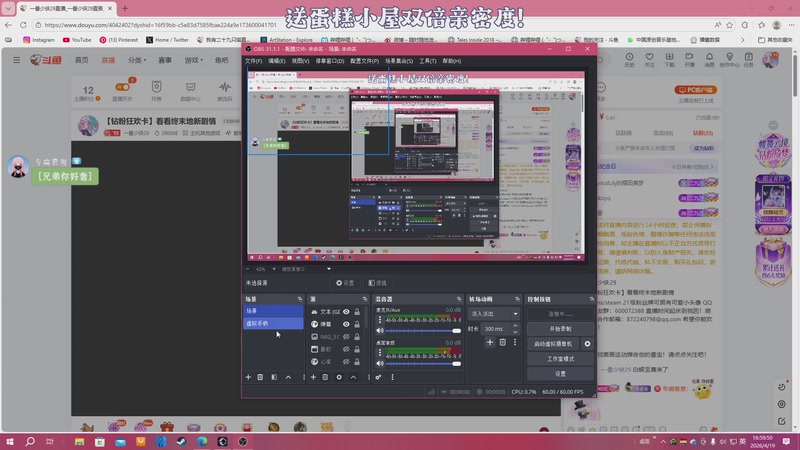The image size is (800, 450).
Task: Pop out the audio mixer dock with its float icon
Action: coord(459,299)
